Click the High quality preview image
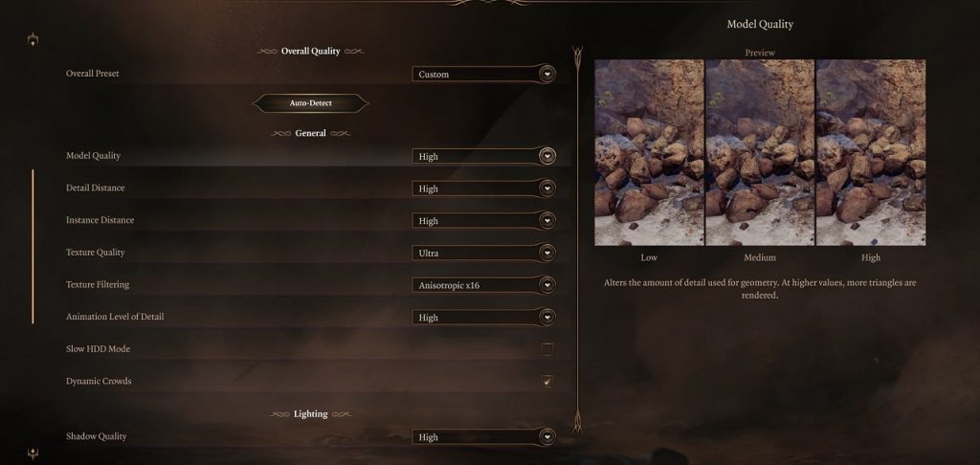This screenshot has height=465, width=980. [x=871, y=152]
